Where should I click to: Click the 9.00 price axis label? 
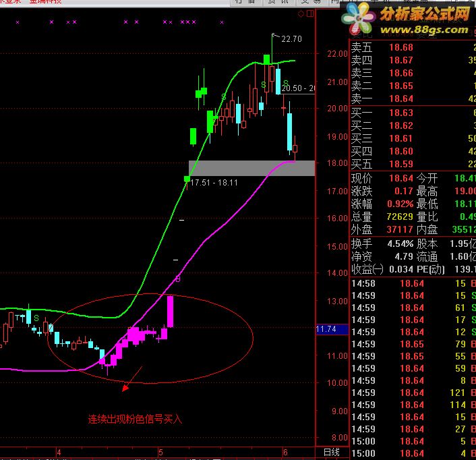[339, 411]
